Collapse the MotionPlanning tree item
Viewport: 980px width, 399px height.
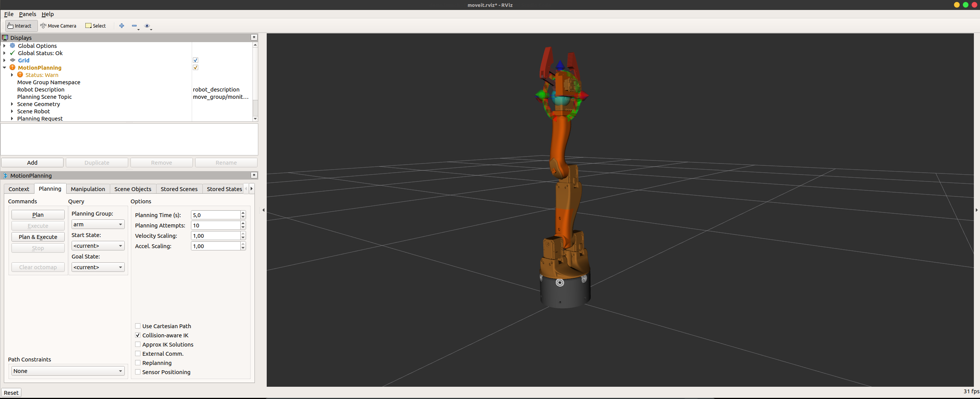click(x=5, y=67)
